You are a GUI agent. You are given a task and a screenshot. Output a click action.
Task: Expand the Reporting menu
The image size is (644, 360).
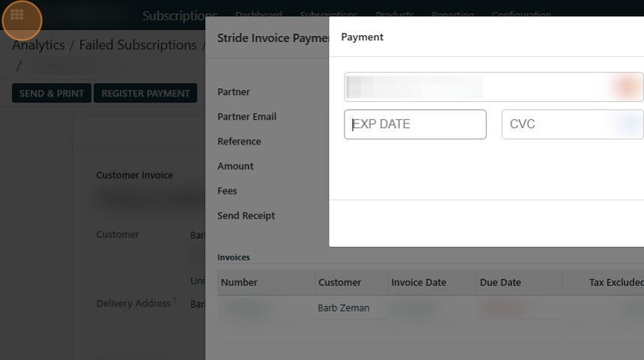452,15
